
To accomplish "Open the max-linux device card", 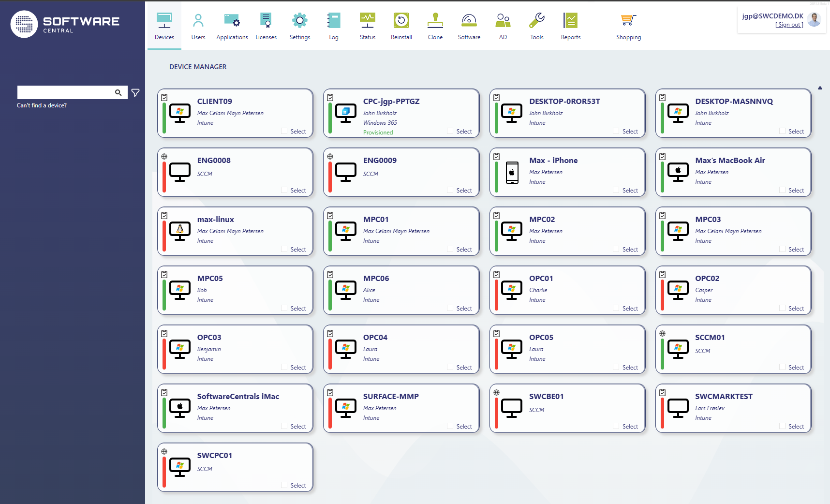I will 235,231.
